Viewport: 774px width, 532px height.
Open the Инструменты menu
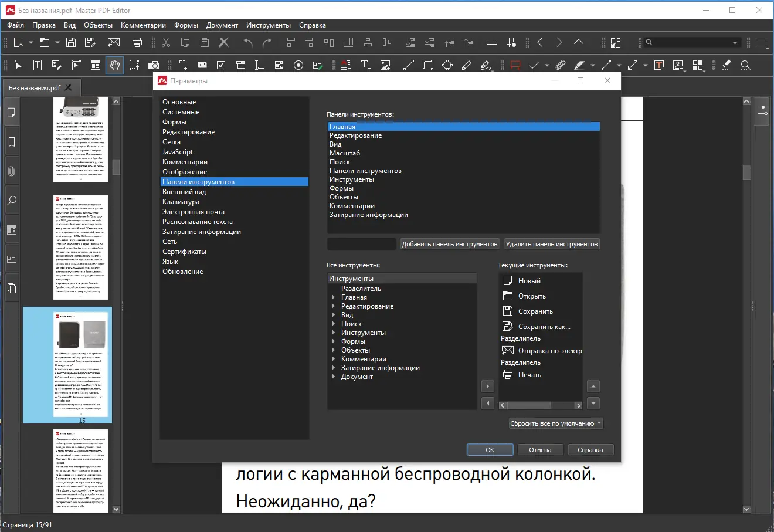[269, 25]
